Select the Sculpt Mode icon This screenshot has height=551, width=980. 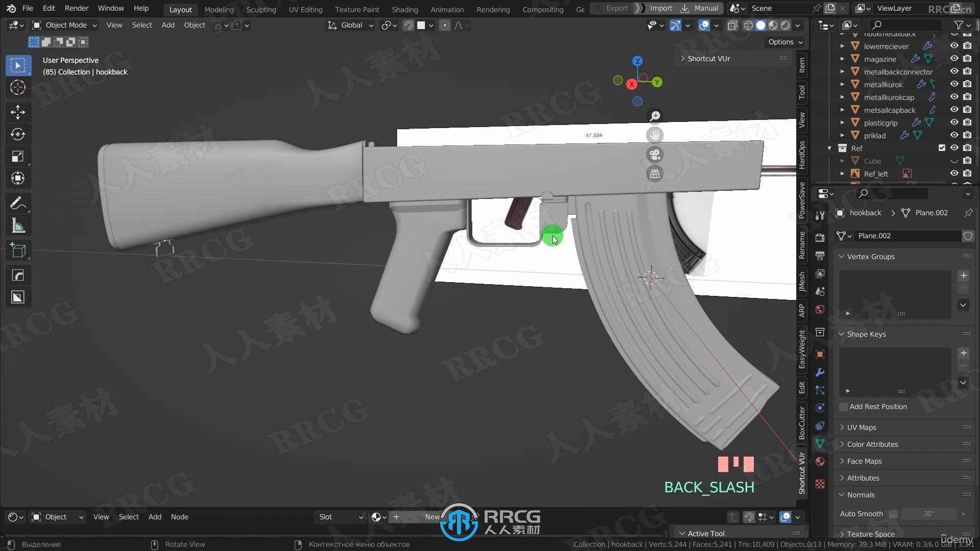260,9
